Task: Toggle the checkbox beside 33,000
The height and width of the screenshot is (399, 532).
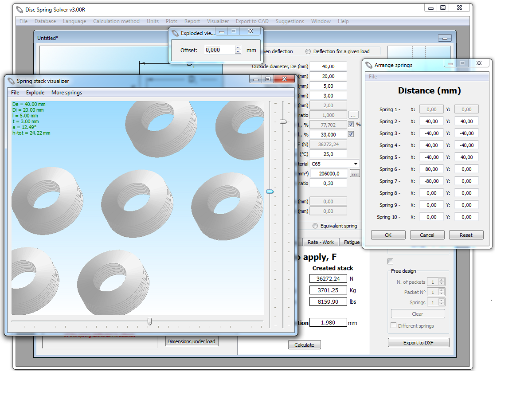Action: coord(351,134)
